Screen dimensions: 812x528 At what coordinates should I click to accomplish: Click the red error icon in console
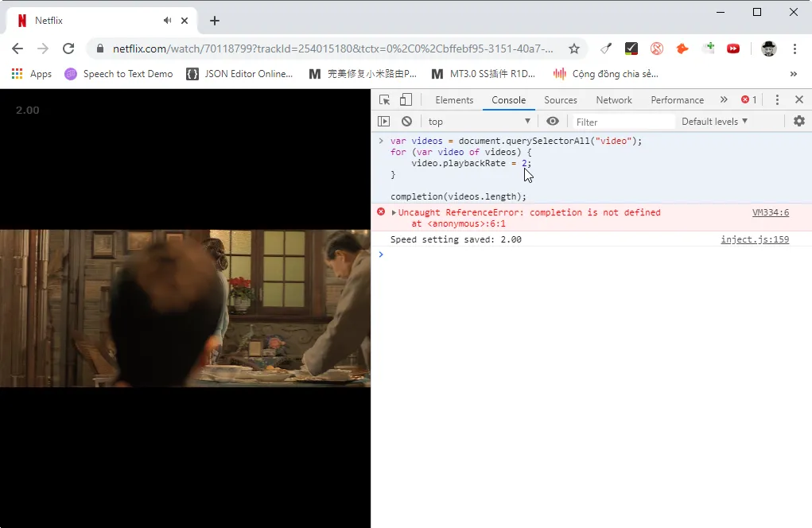pyautogui.click(x=381, y=212)
